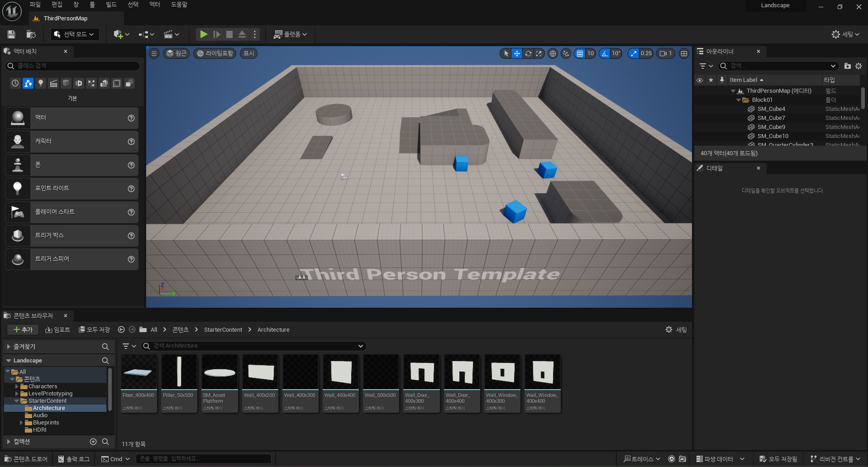Add new folder in outliner
The width and height of the screenshot is (868, 467).
pyautogui.click(x=848, y=66)
